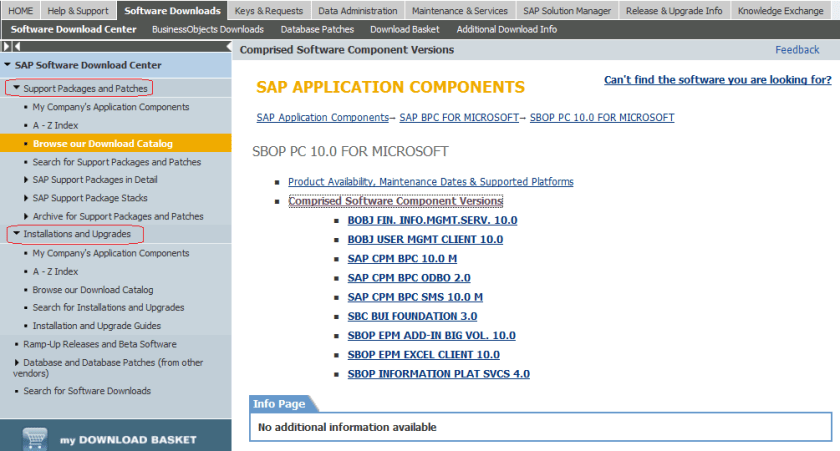
Task: Click the SBOP EPM EXCEL CLIENT 10.0 link
Action: click(x=423, y=354)
